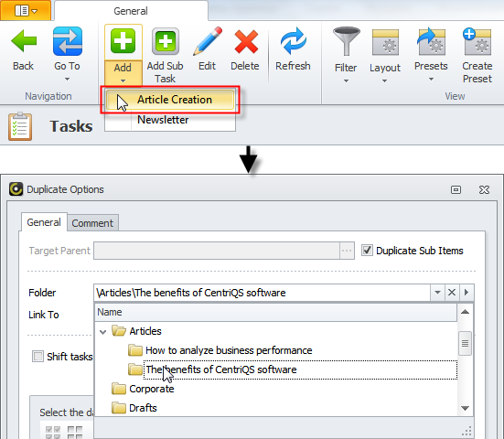Enable the Shift tasks checkbox
Screen dimensions: 504x439
[x=38, y=356]
